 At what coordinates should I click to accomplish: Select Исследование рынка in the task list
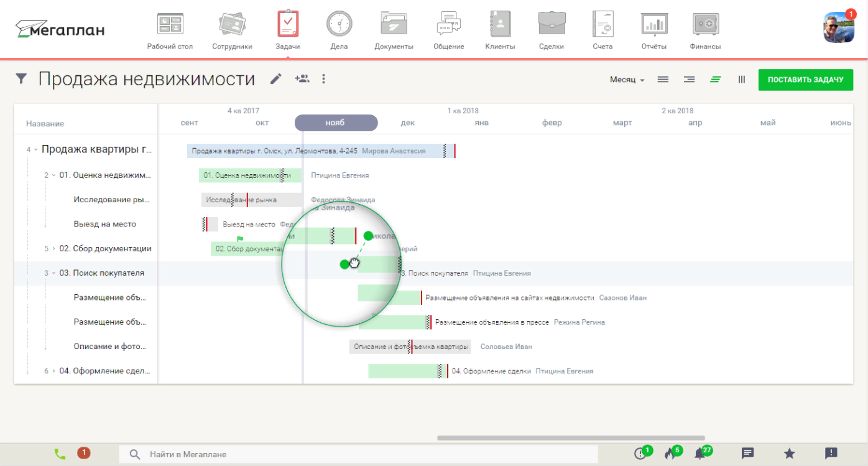click(111, 200)
